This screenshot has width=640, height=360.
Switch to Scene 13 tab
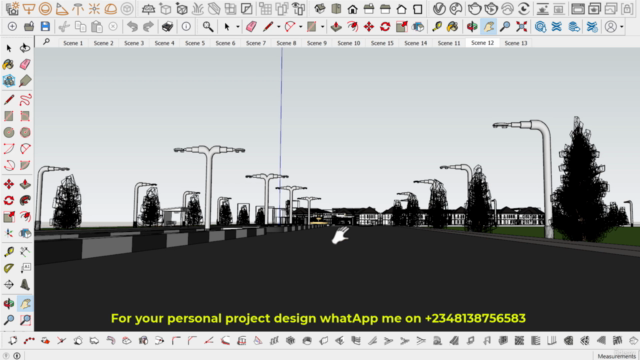point(516,43)
